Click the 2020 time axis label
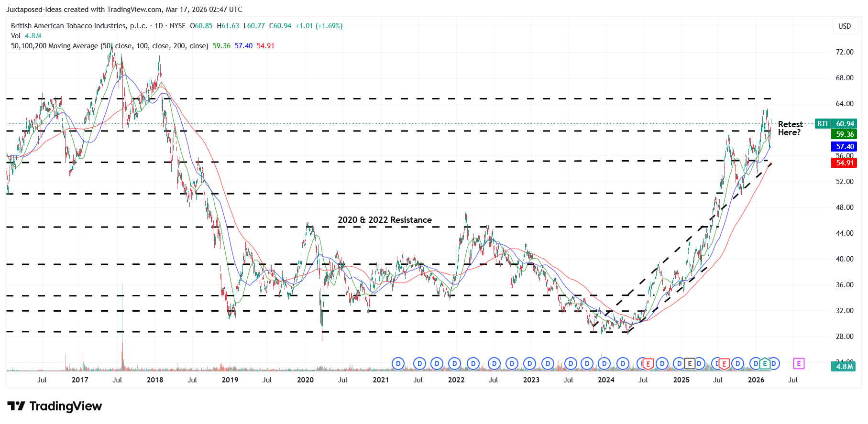Image resolution: width=868 pixels, height=424 pixels. [305, 380]
